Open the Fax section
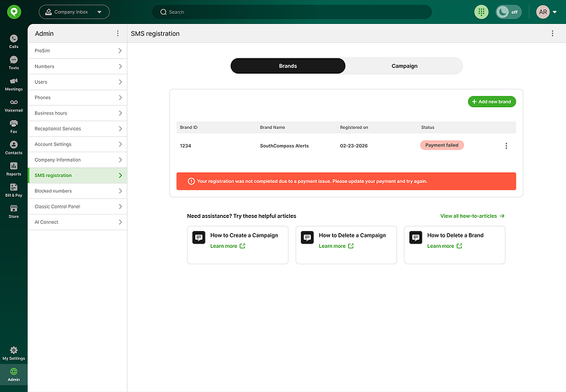The width and height of the screenshot is (566, 392). tap(13, 125)
